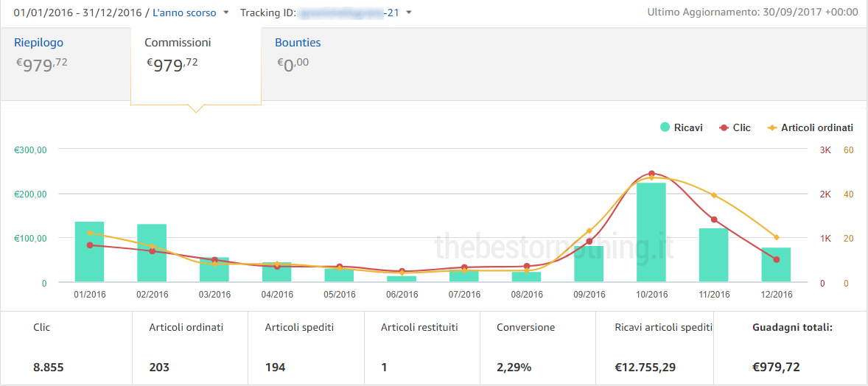The width and height of the screenshot is (868, 386).
Task: Click the 3K clicks axis label
Action: click(826, 150)
